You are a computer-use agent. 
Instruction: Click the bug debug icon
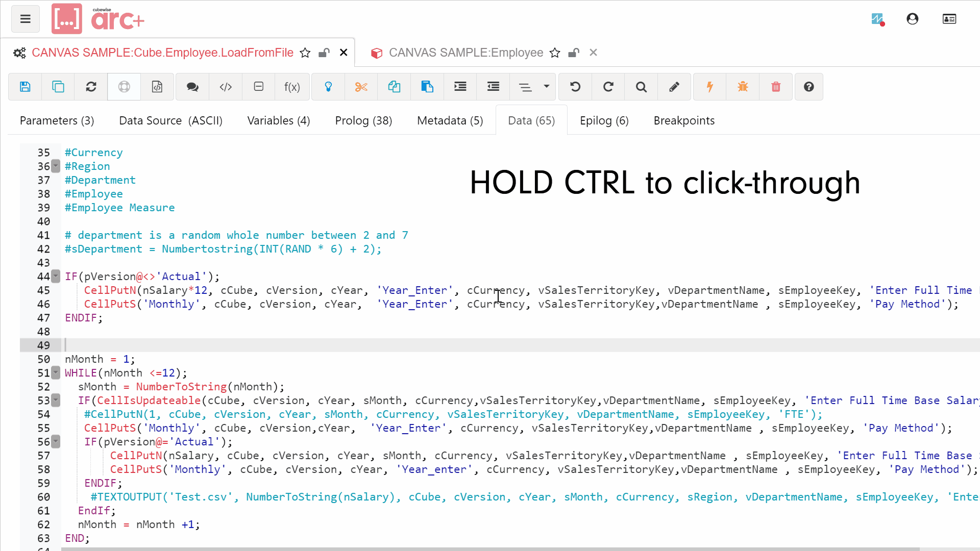coord(743,87)
